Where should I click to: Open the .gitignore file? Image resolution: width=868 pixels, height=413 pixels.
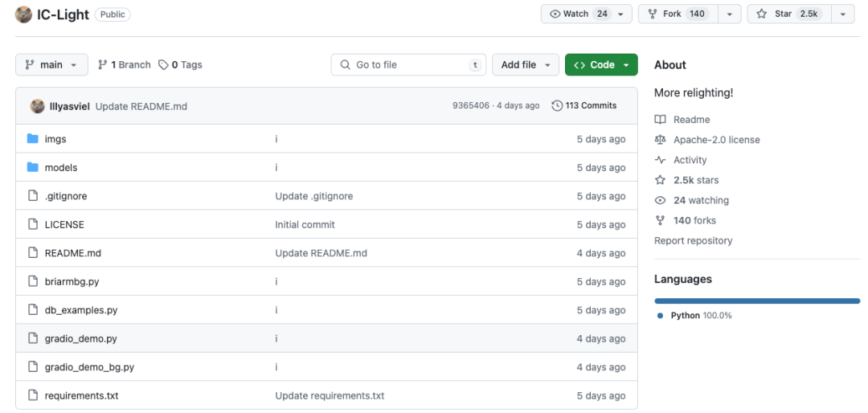tap(66, 196)
